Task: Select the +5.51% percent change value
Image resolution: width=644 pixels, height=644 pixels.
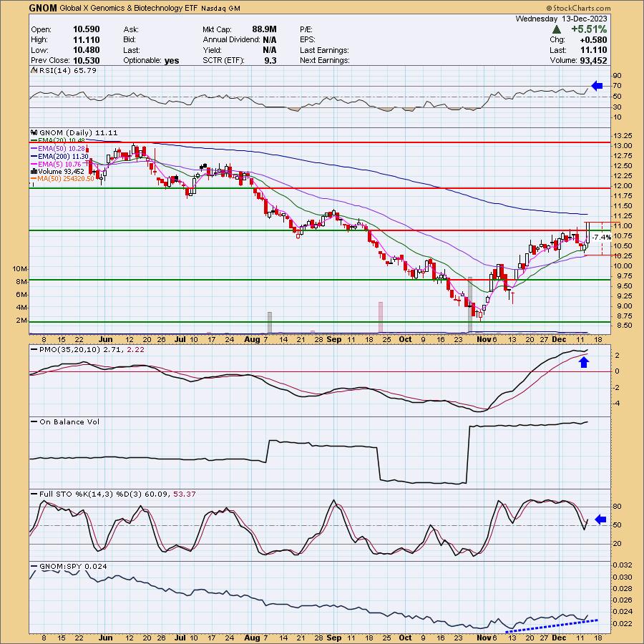Action: [589, 29]
